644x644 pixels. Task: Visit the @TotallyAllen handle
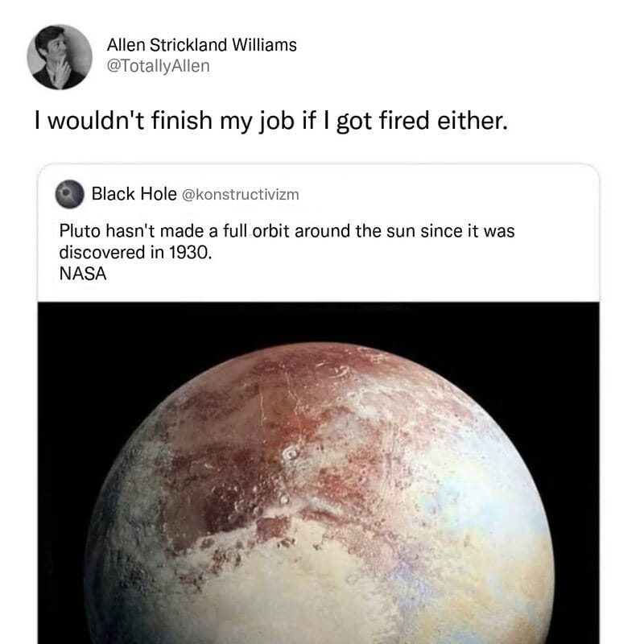coord(158,66)
